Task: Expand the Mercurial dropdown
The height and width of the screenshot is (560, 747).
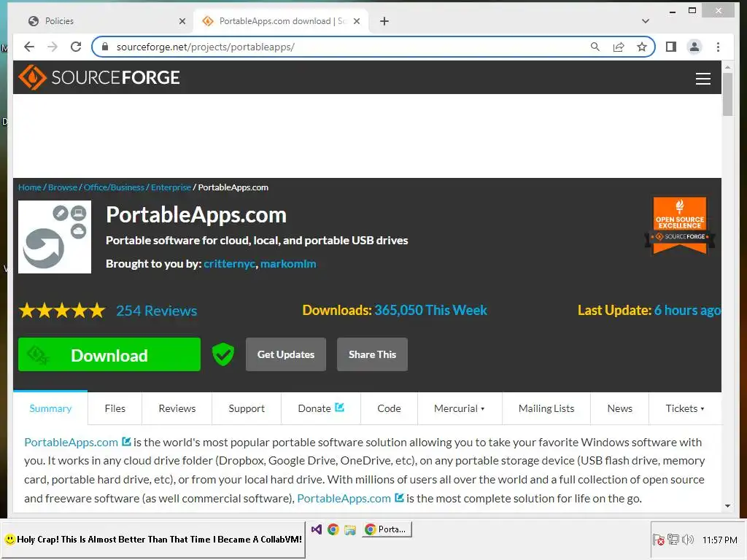Action: point(460,408)
